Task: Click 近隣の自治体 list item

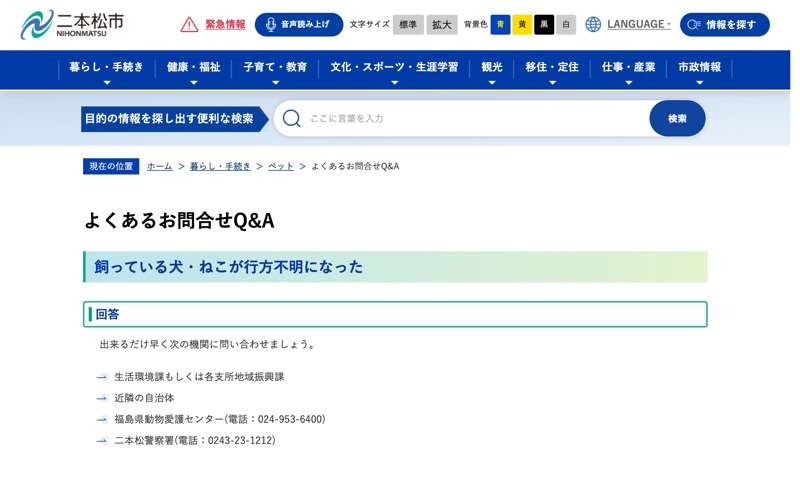Action: [144, 398]
